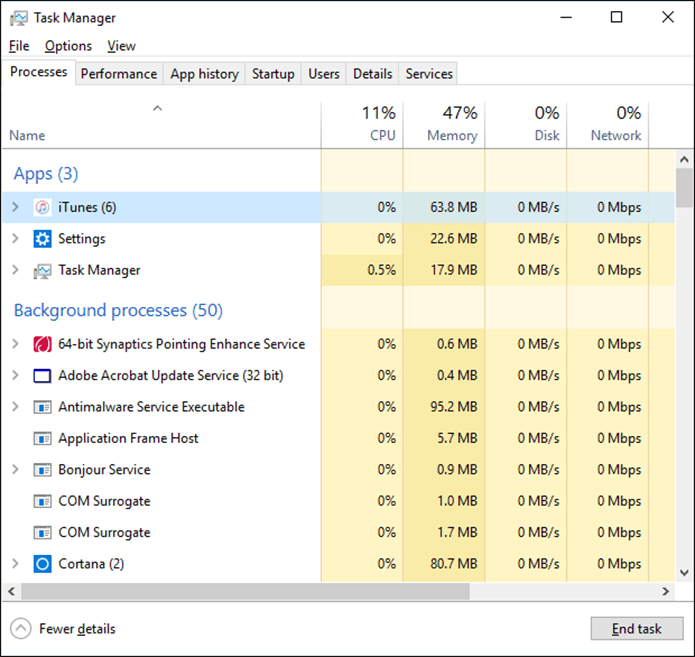
Task: Click the 22.6 MB Settings memory value
Action: (x=453, y=239)
